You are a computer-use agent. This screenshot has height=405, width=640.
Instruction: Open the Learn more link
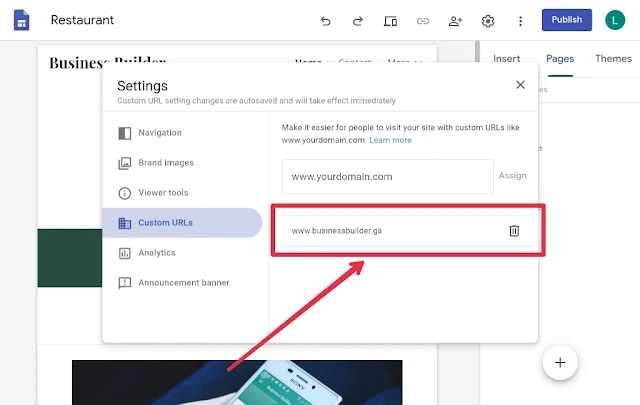(x=390, y=140)
